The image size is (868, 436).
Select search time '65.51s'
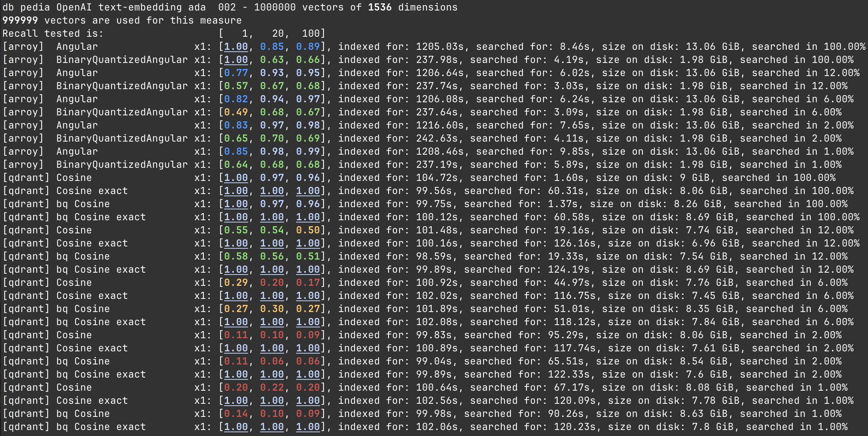(x=566, y=361)
